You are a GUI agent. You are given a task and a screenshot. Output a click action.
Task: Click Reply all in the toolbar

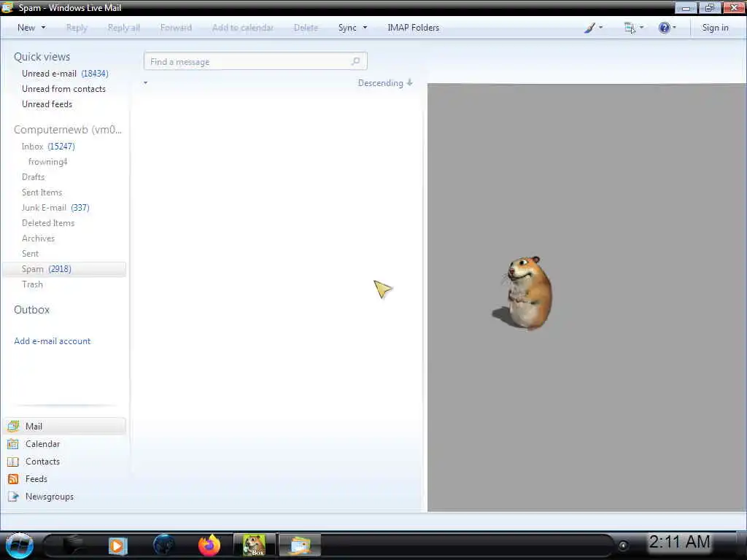coord(124,28)
